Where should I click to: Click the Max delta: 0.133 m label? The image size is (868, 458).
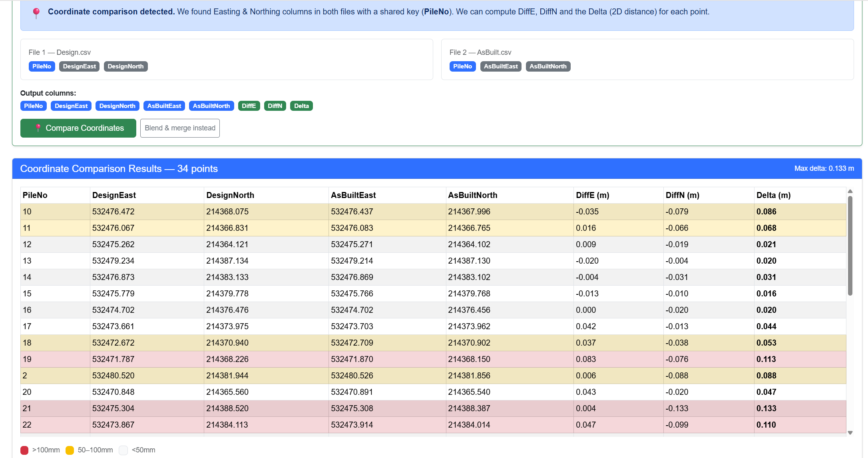[x=824, y=168]
